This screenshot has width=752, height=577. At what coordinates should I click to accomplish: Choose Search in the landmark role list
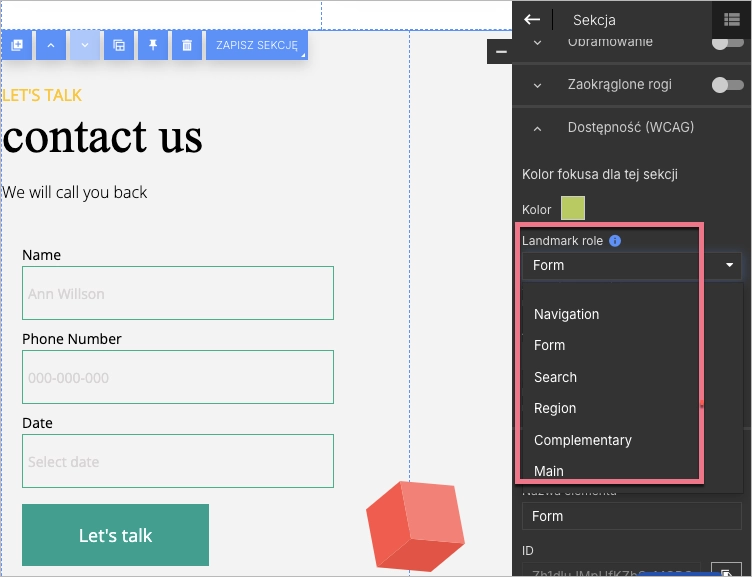point(555,377)
